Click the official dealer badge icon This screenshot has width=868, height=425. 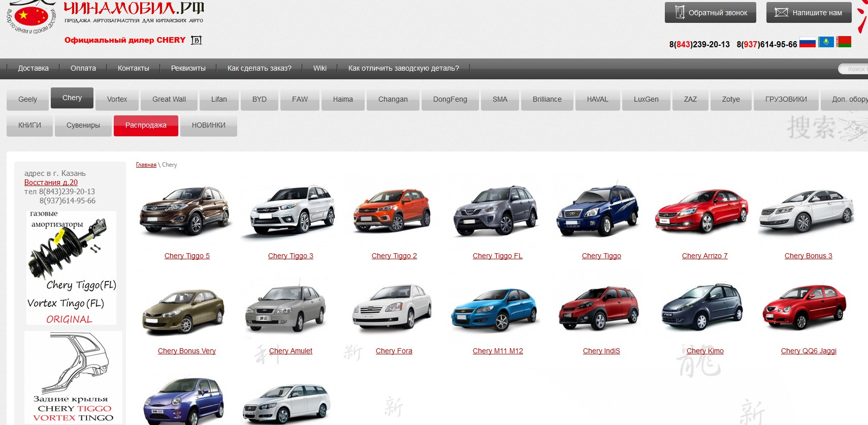click(x=197, y=40)
